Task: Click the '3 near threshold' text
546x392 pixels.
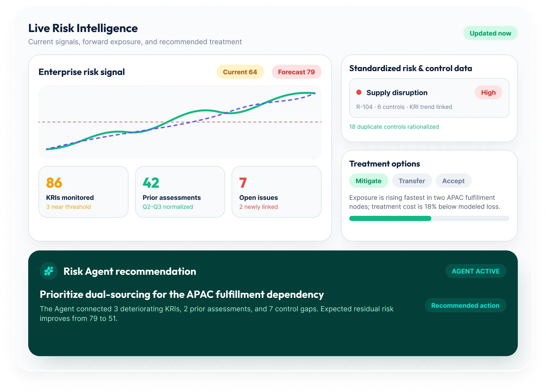Action: [69, 207]
